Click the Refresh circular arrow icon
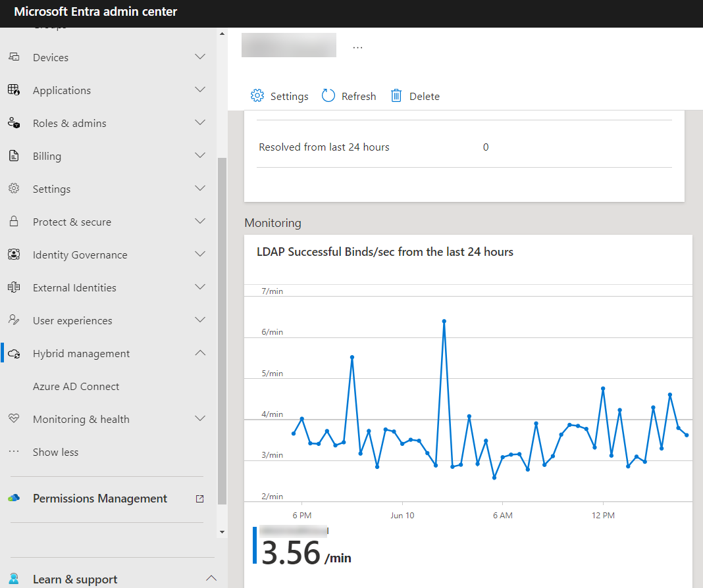Image resolution: width=703 pixels, height=588 pixels. (x=328, y=95)
